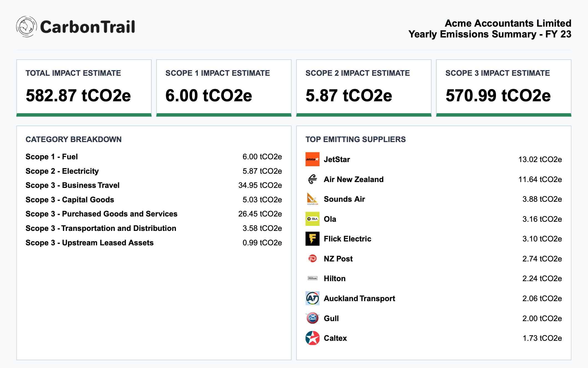Select the Scope 2 - Electricity row

154,171
